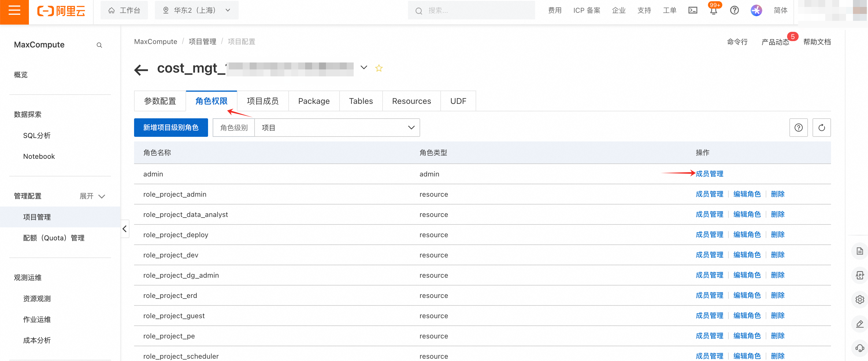
Task: Switch to the Tables tab
Action: 361,101
